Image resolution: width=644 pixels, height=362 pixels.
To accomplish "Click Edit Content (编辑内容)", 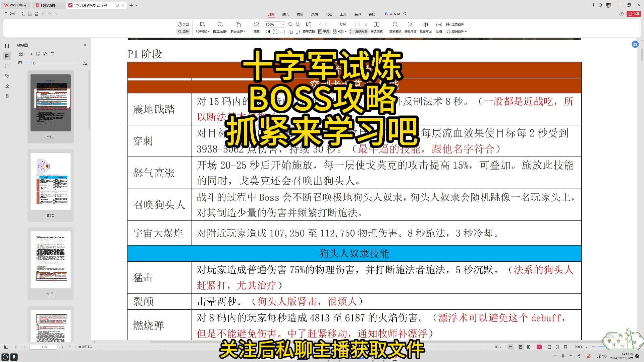I will (410, 27).
